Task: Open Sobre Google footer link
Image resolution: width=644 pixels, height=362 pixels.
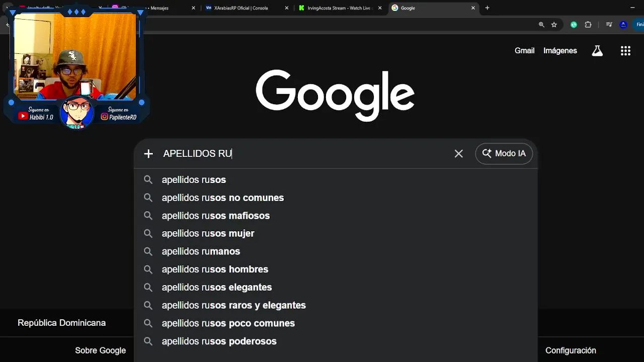Action: pos(101,350)
